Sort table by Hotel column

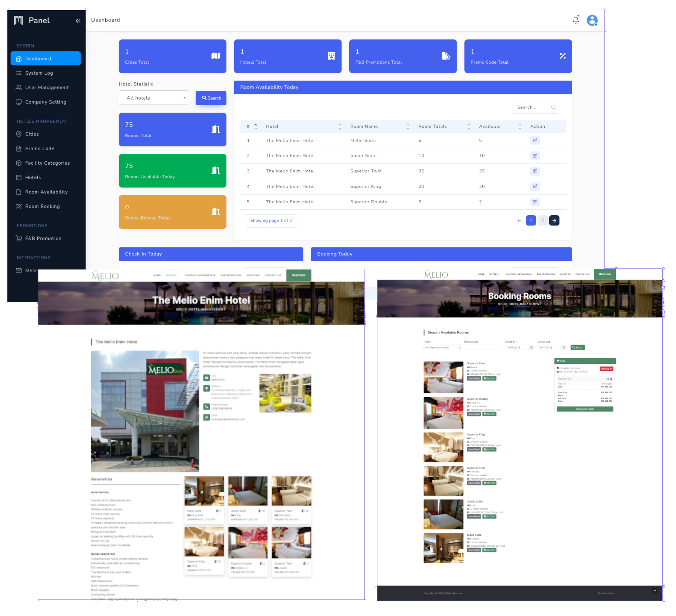[340, 126]
